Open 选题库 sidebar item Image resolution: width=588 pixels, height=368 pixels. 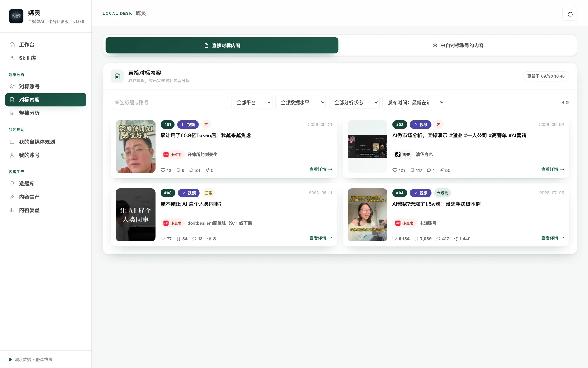(46, 184)
